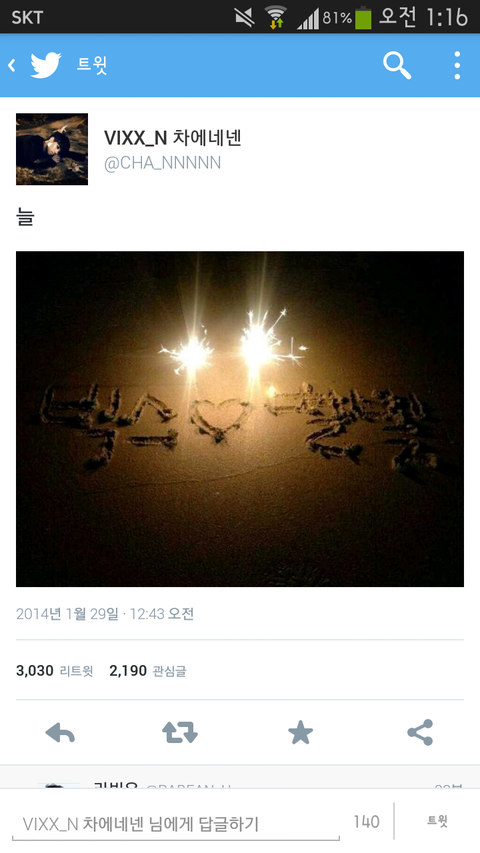View the 2,190 관심글 list
Screen dimensions: 480x853
147,671
